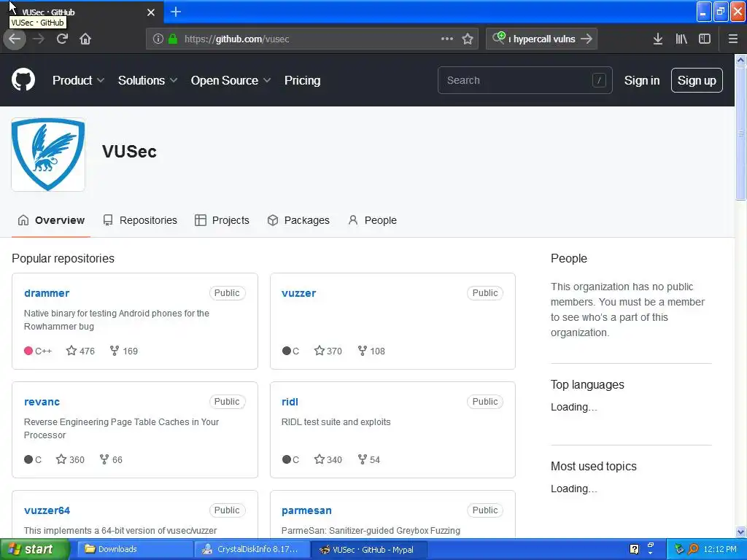Open the browser home page icon

85,39
